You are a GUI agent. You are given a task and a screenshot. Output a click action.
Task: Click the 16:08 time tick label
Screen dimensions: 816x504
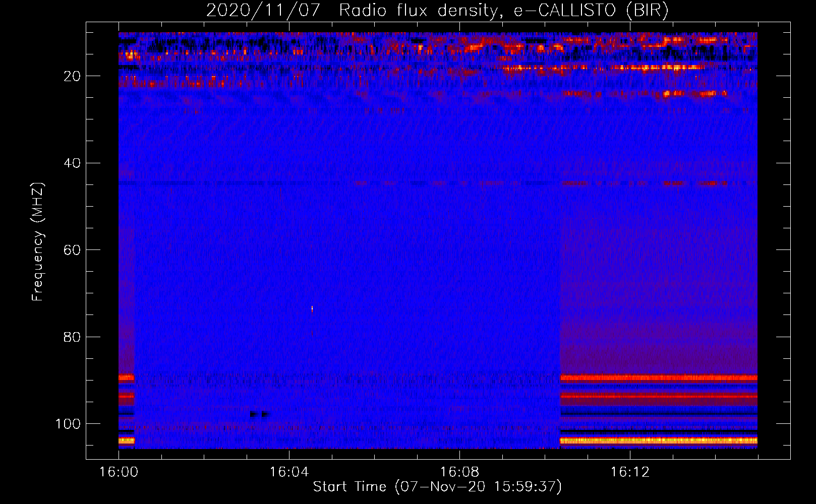(x=459, y=472)
